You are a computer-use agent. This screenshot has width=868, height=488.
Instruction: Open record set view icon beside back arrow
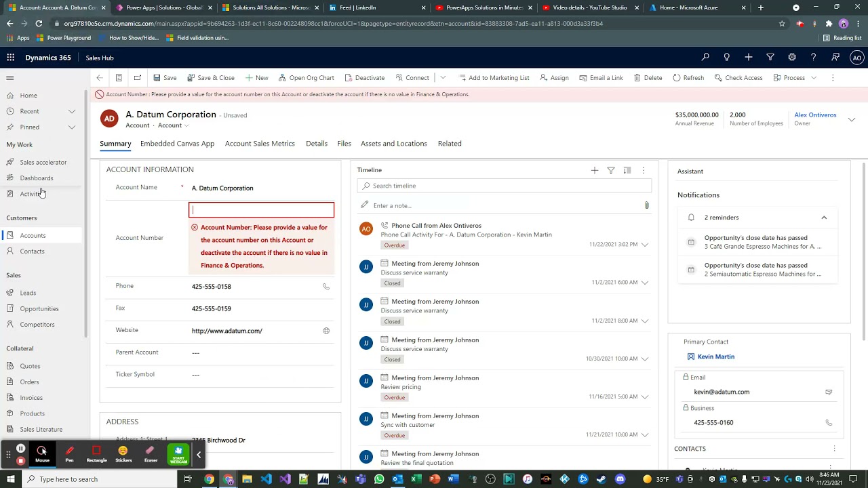pos(119,78)
